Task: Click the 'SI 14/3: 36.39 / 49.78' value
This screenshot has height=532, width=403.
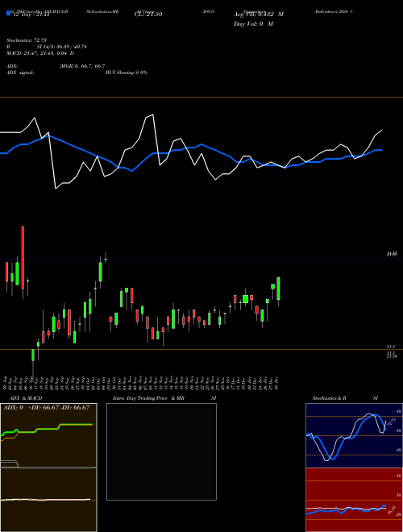Action: pos(62,47)
